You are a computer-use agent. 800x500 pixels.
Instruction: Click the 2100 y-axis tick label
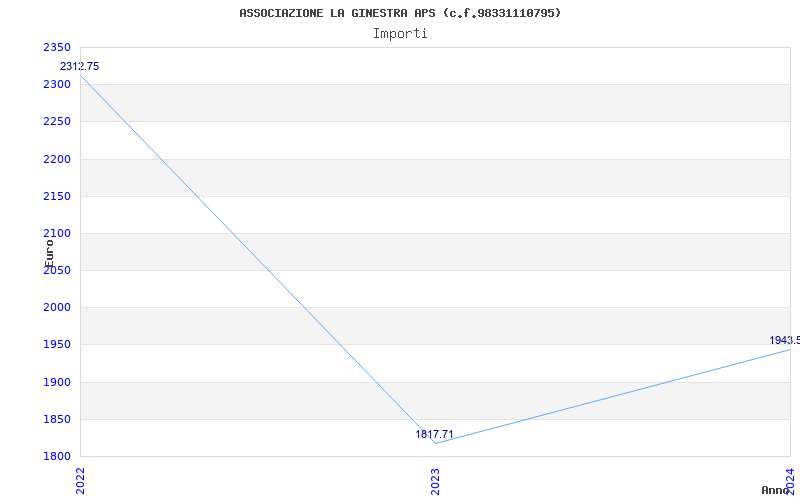click(57, 234)
